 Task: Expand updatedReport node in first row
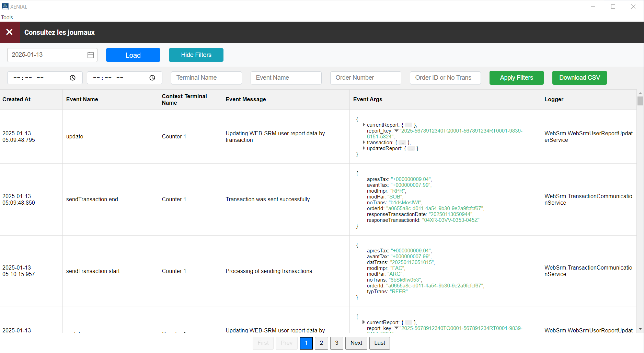[x=364, y=148]
